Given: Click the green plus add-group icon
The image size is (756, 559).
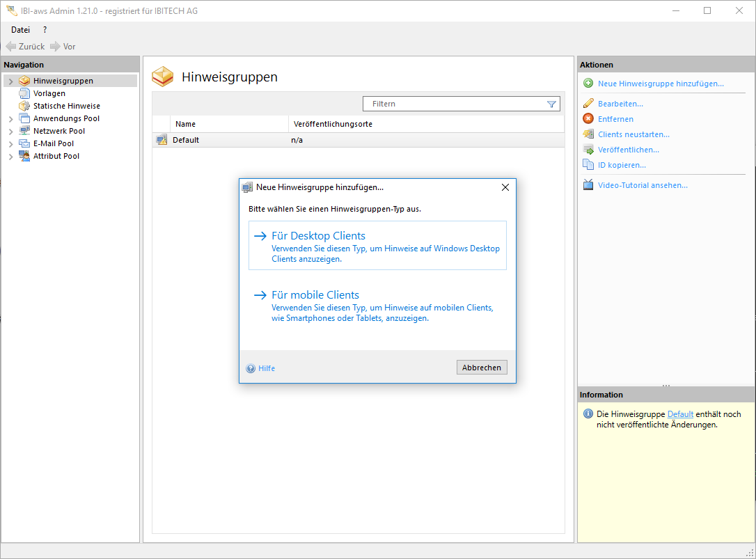Looking at the screenshot, I should click(x=588, y=84).
